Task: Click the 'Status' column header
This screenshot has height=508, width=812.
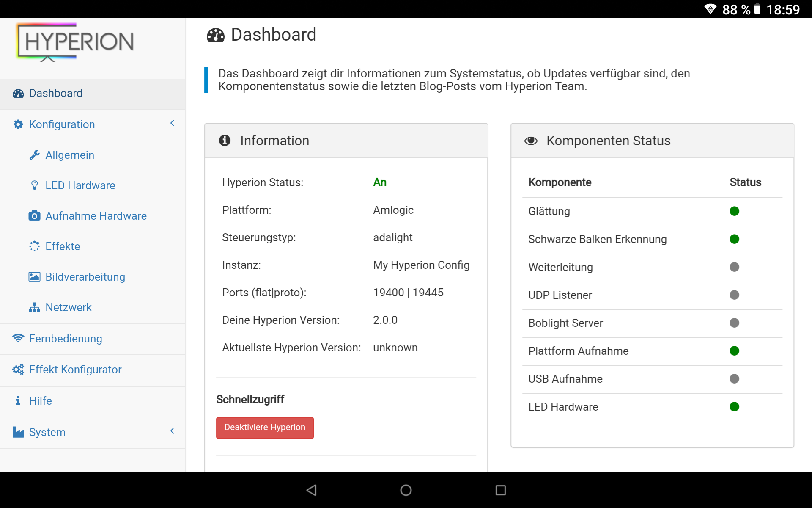Action: 745,182
